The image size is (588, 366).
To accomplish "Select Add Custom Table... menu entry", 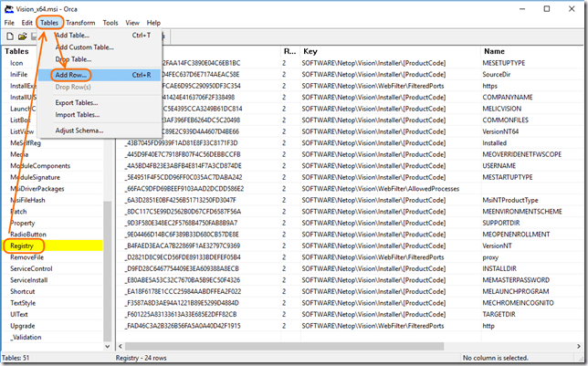I will pos(86,47).
